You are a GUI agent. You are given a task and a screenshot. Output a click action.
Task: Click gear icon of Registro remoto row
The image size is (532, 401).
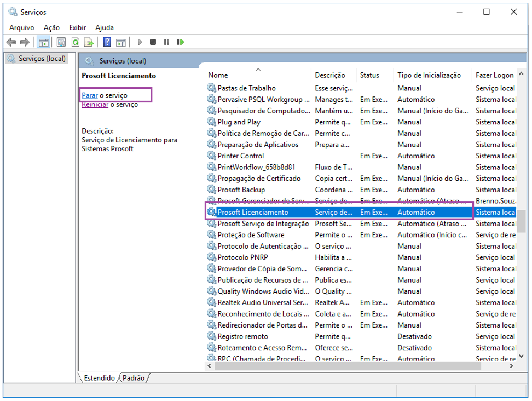click(x=211, y=336)
